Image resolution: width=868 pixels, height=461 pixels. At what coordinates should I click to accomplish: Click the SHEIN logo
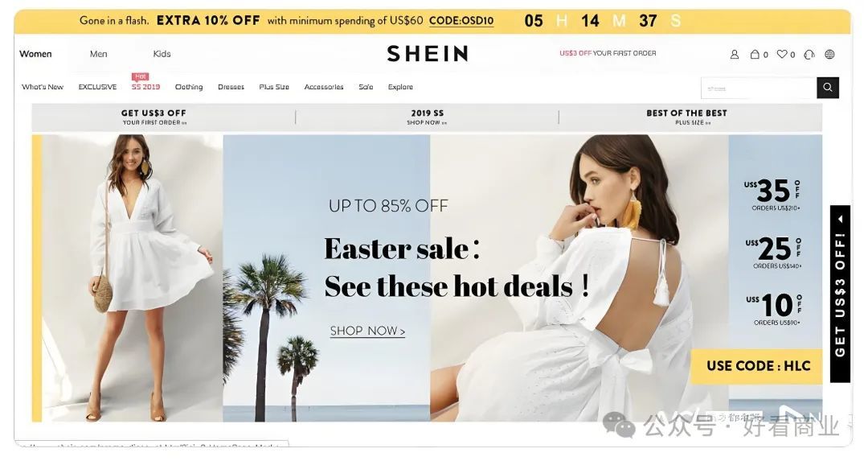(x=428, y=54)
